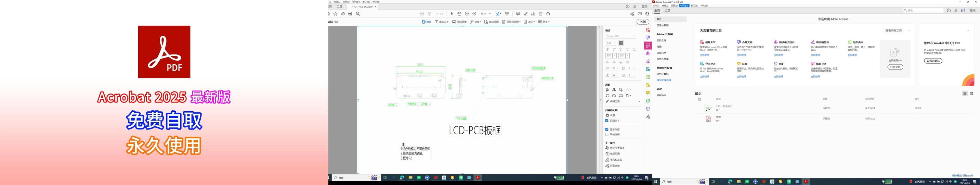Click the rotate icon in the toolbar
The image size is (980, 185).
click(x=548, y=14)
